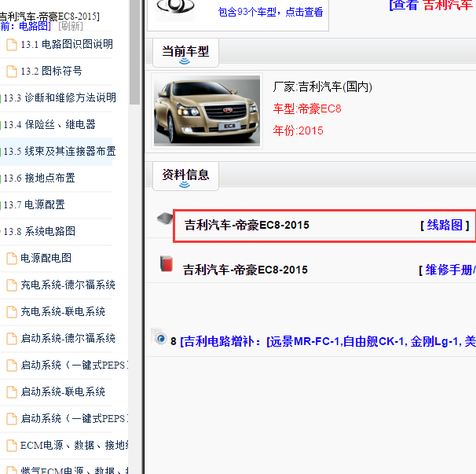Screen dimensions: 476x474
Task: Click link 包含93个车型,点击查看
Action: pos(270,12)
